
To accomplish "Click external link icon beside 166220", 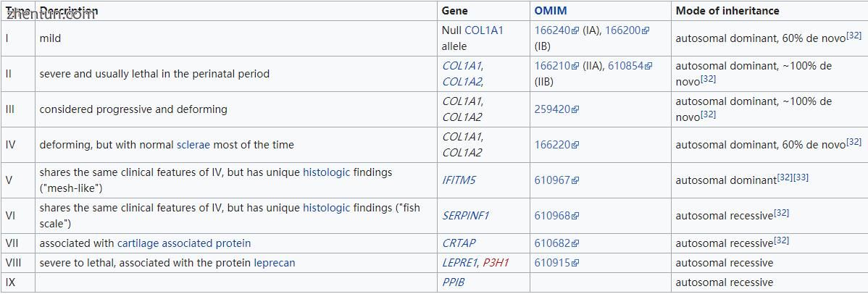I will click(575, 145).
